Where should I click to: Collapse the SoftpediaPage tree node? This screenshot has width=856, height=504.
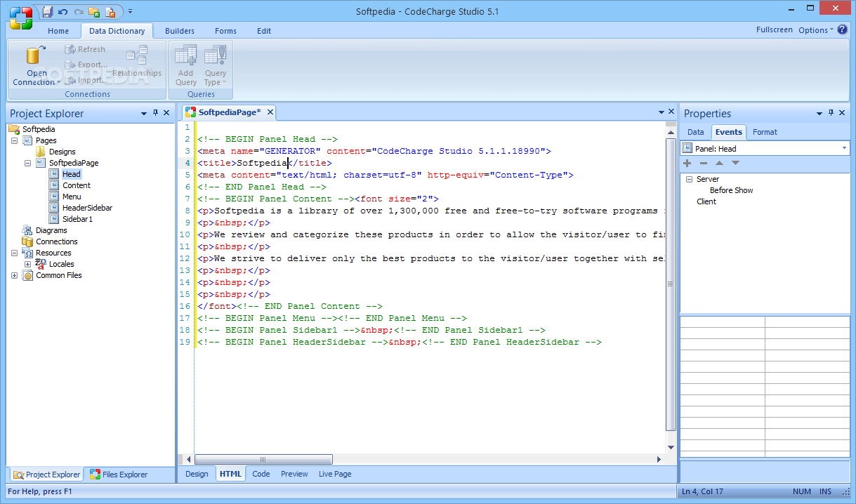tap(27, 163)
